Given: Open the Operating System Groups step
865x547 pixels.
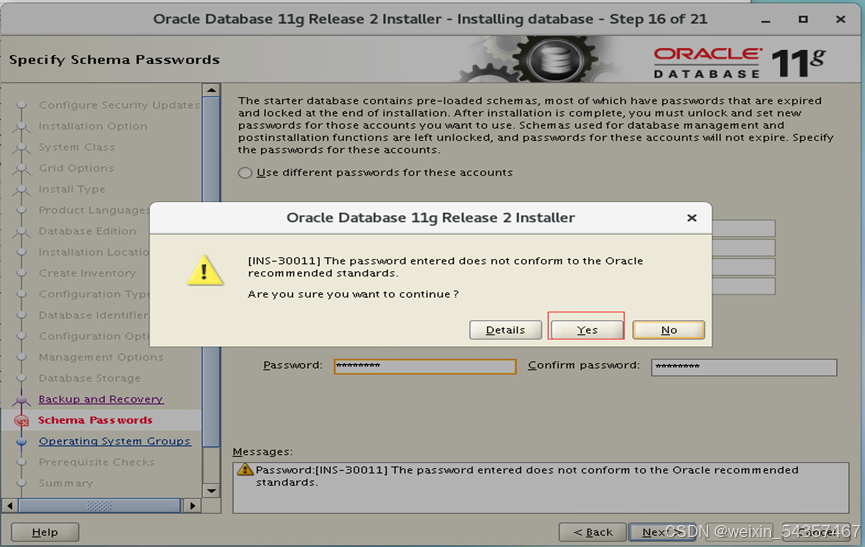Looking at the screenshot, I should tap(114, 441).
